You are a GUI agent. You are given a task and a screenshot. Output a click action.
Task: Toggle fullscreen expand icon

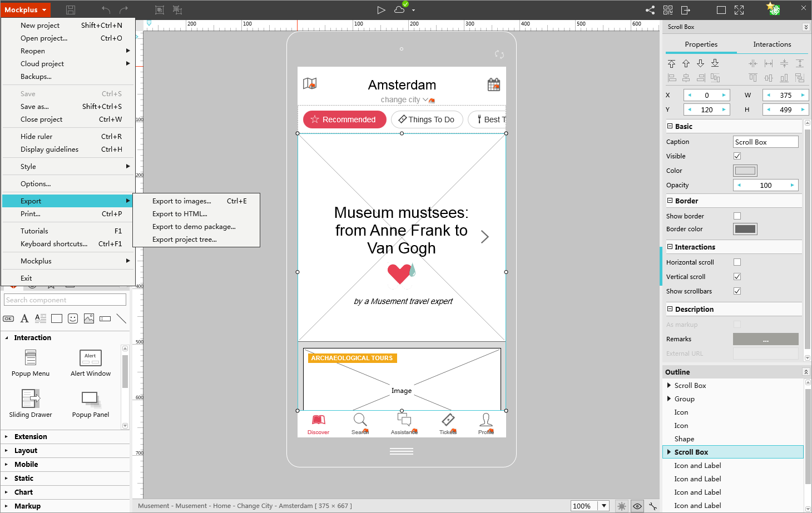pyautogui.click(x=739, y=10)
